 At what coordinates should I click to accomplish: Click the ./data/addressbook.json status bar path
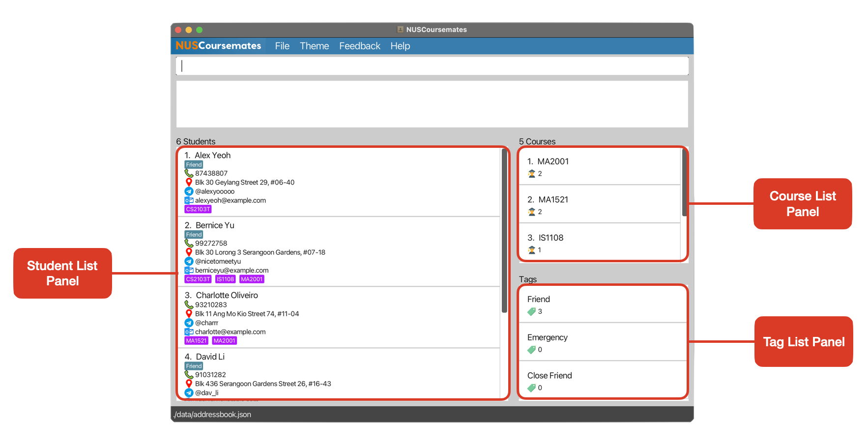tap(212, 415)
